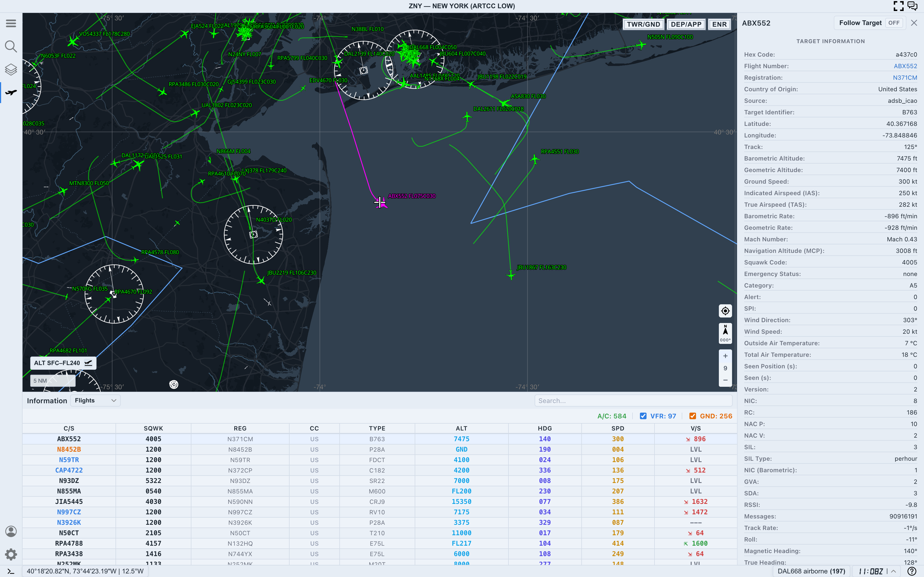This screenshot has width=924, height=577.
Task: Click the JBU1867 aircraft symbol on the map
Action: point(511,275)
